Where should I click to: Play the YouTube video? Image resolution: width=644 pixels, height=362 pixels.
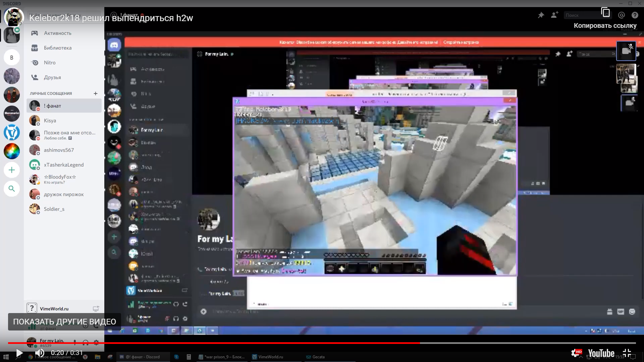(19, 353)
